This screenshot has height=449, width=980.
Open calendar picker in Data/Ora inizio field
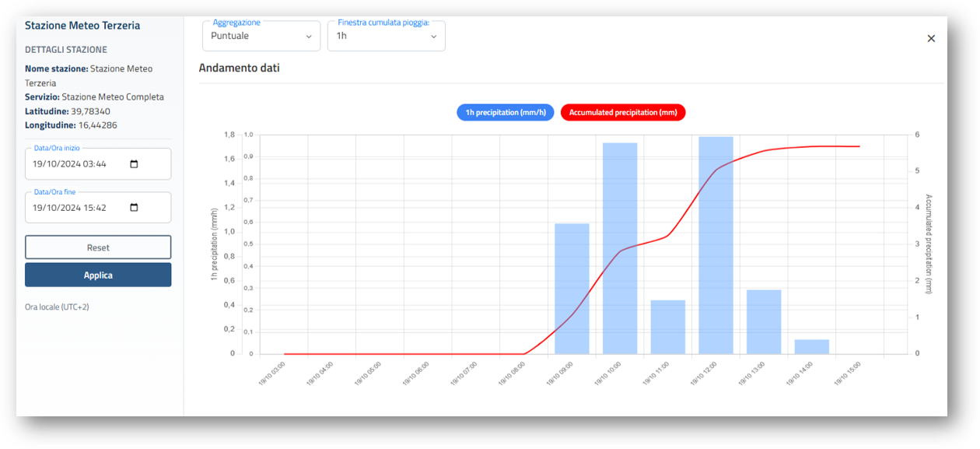point(134,164)
